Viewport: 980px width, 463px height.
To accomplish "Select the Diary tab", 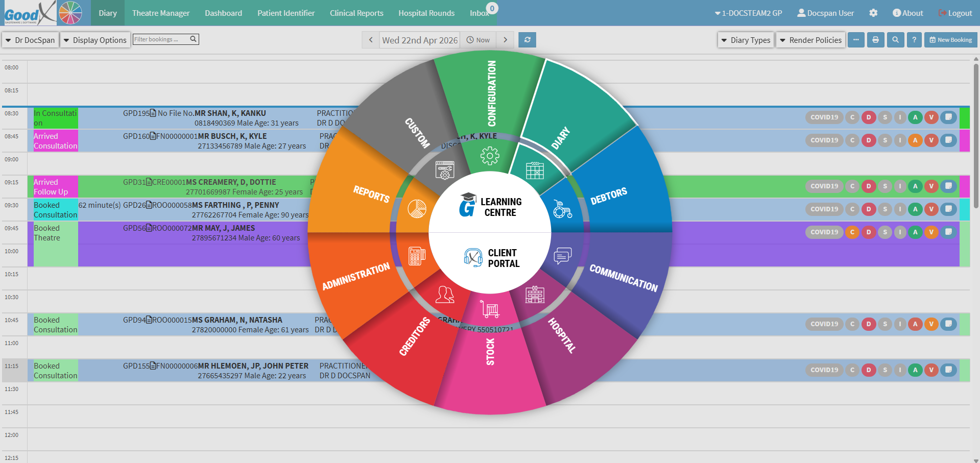I will tap(108, 13).
